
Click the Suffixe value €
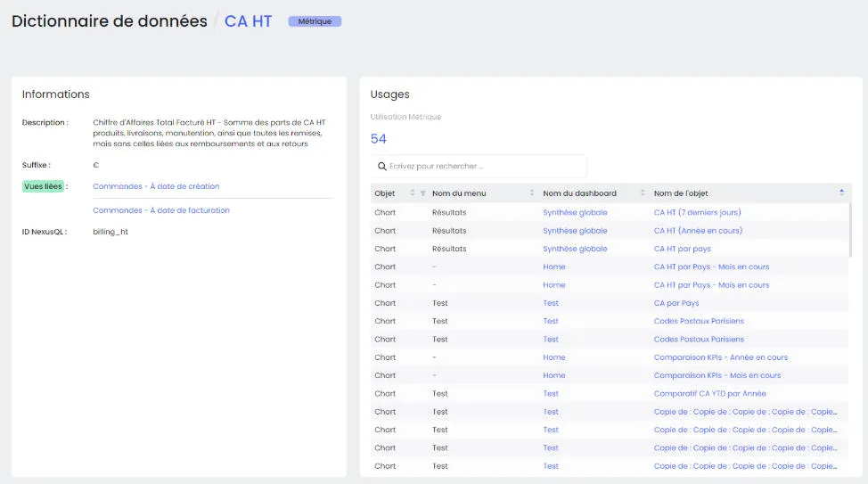(95, 165)
